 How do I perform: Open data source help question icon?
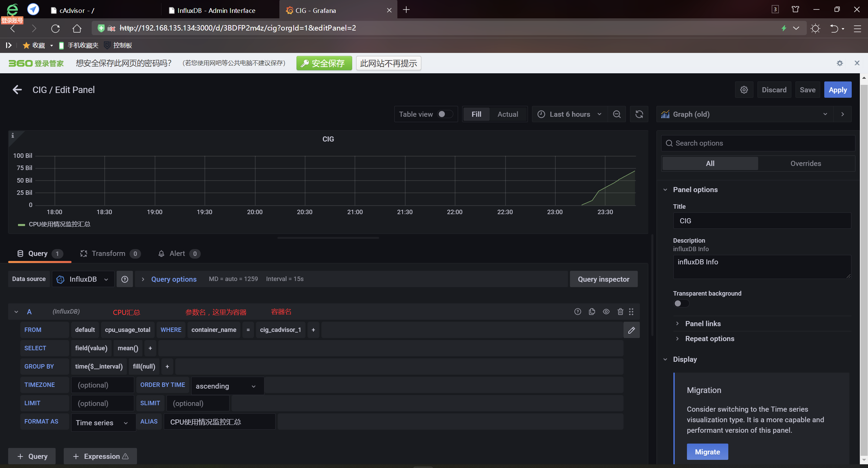[x=125, y=279]
